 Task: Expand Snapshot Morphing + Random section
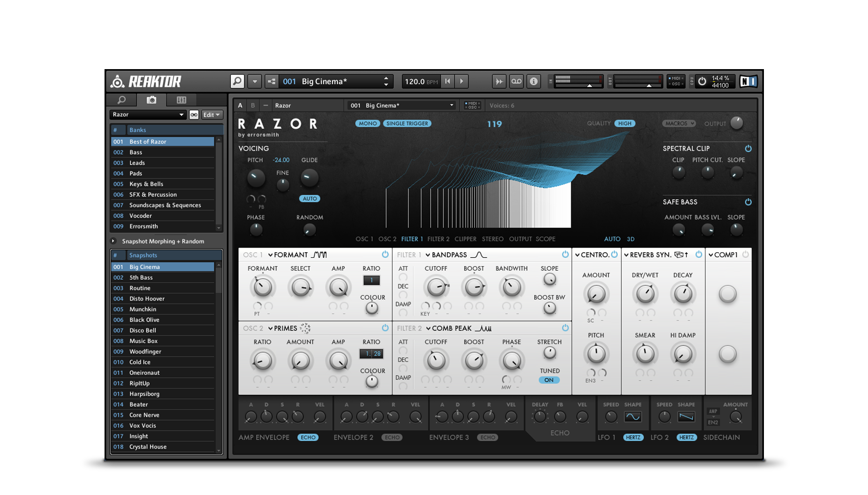pyautogui.click(x=113, y=241)
